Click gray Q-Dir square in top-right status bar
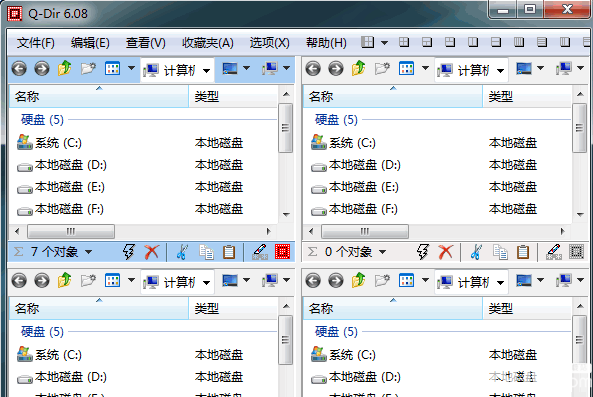Screen dimensions: 593x397 576,252
